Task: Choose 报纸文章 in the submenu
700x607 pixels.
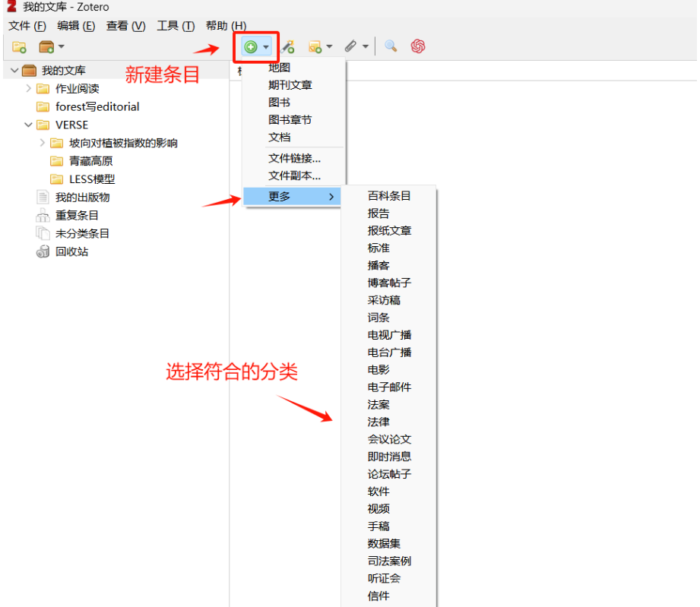Action: 389,231
